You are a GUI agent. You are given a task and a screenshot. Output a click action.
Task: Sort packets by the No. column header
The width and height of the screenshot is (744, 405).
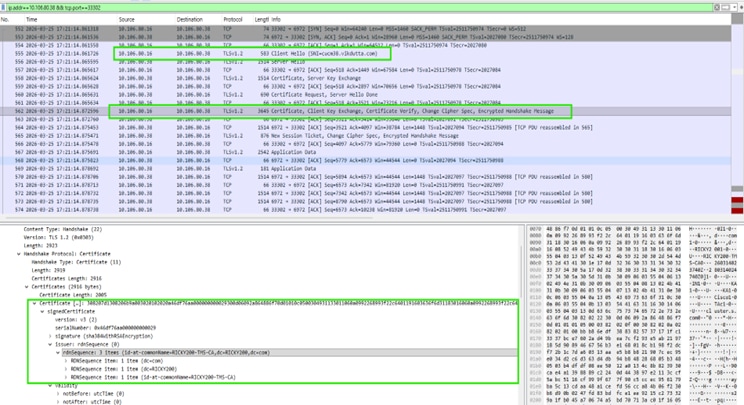[5, 19]
